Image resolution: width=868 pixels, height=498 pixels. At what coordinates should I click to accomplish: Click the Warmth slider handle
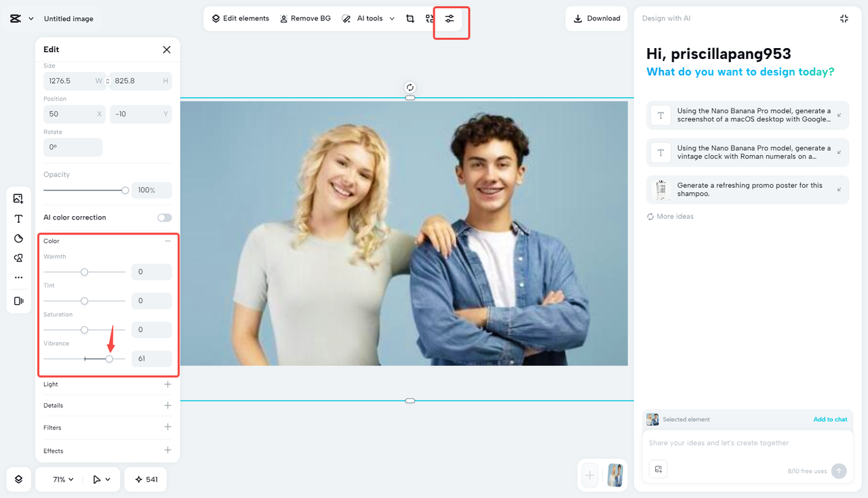(84, 272)
